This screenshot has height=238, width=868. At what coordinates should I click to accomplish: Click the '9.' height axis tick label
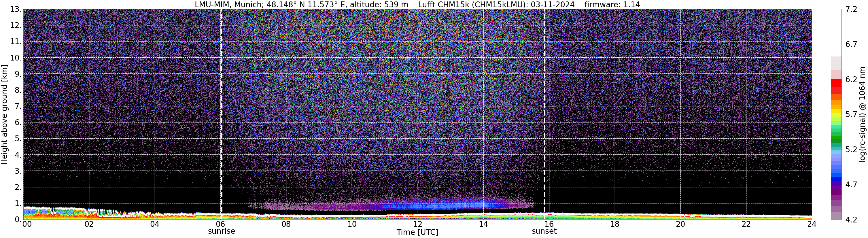click(x=18, y=74)
